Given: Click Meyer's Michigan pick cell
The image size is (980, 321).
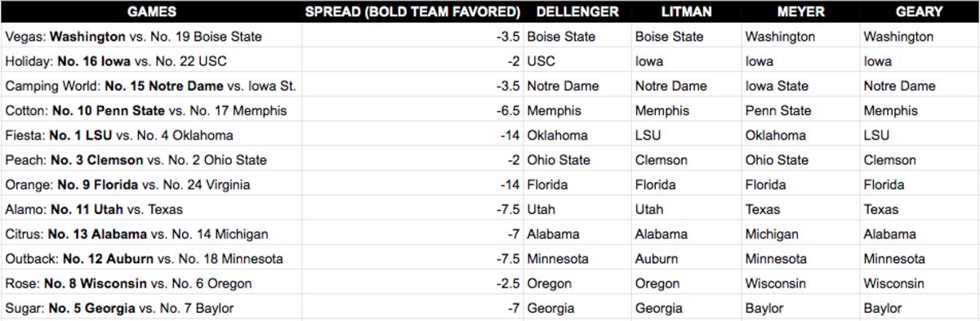Looking at the screenshot, I should point(800,234).
